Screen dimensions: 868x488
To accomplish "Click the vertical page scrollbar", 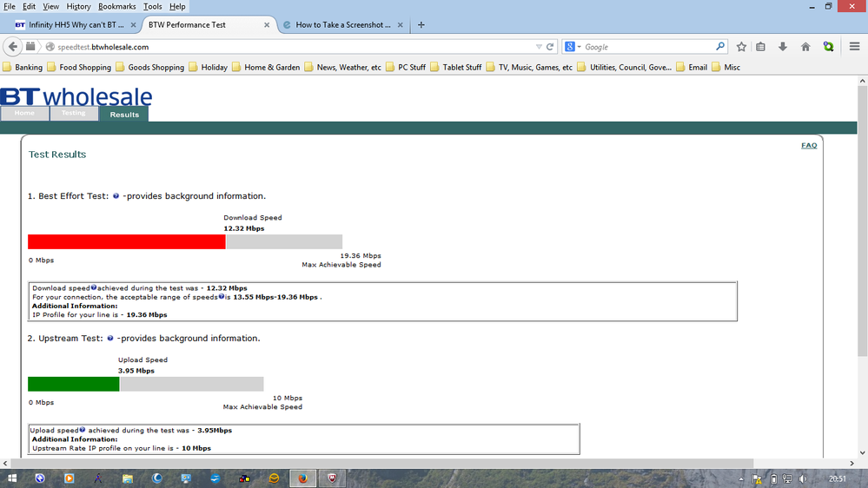I will (x=863, y=221).
